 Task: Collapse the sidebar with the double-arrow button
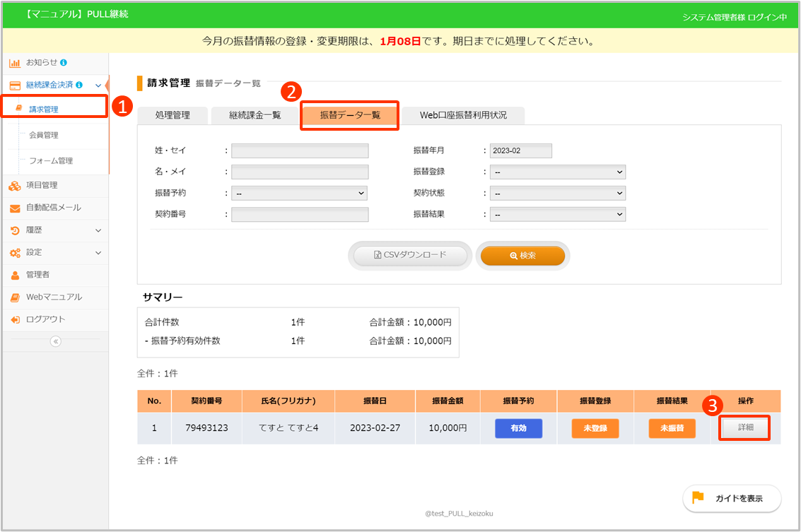pyautogui.click(x=55, y=341)
